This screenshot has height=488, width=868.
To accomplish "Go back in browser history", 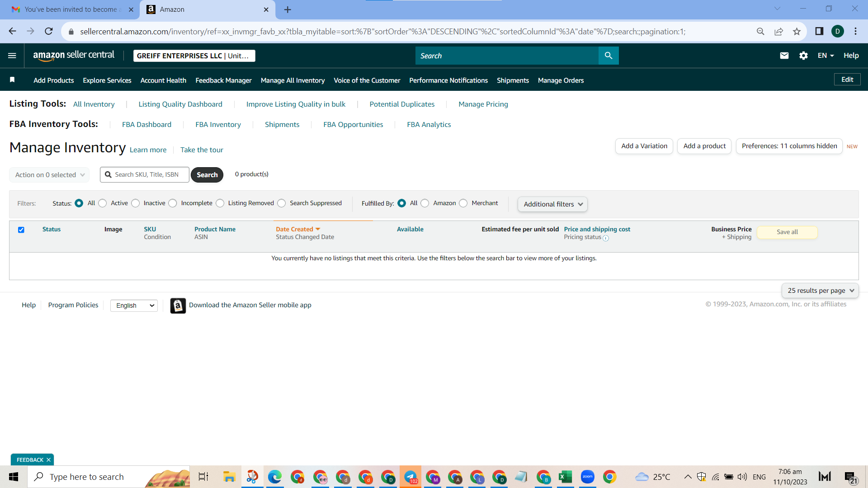I will [12, 31].
